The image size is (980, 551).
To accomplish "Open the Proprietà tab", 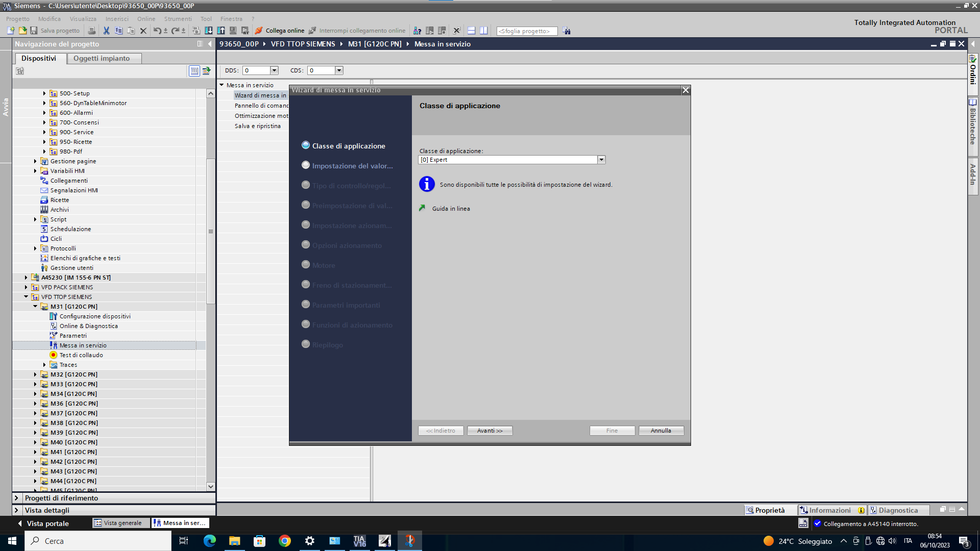I will pos(770,510).
